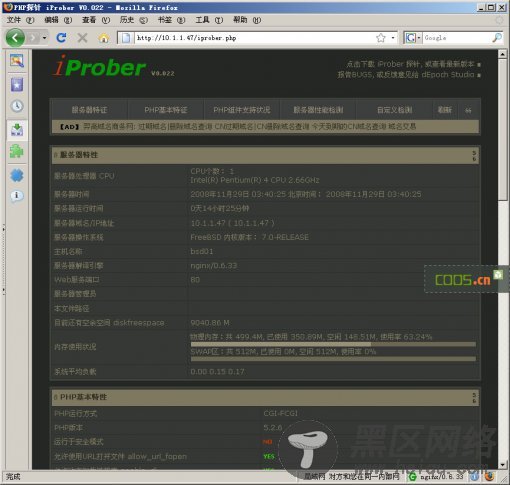Click the Stop loading X icon
Screen dimensions: 510x485
[82, 38]
